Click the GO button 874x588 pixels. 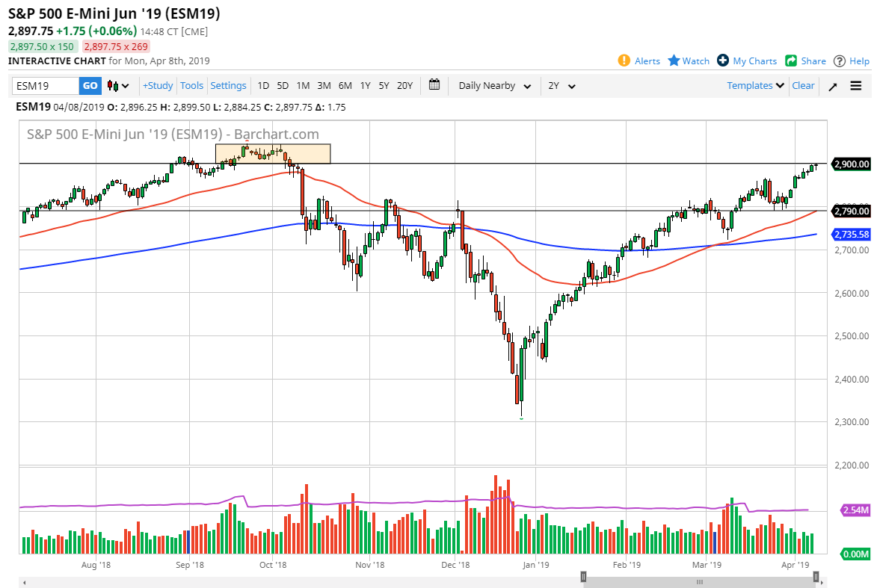click(89, 86)
